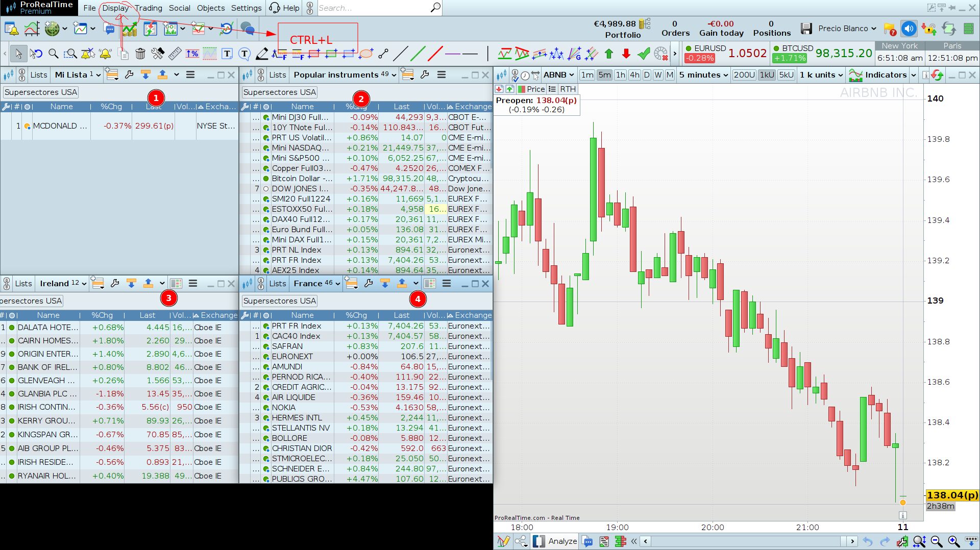This screenshot has height=550, width=980.
Task: Select the 1m timeframe button
Action: click(587, 75)
